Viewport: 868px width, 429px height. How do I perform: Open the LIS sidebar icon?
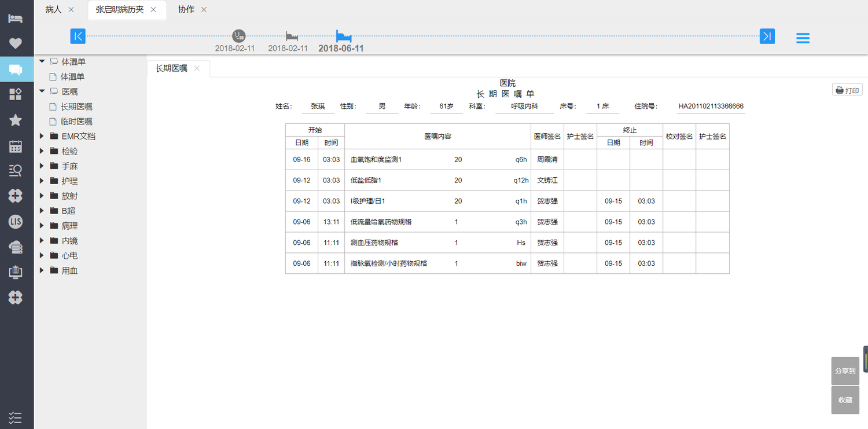tap(16, 221)
